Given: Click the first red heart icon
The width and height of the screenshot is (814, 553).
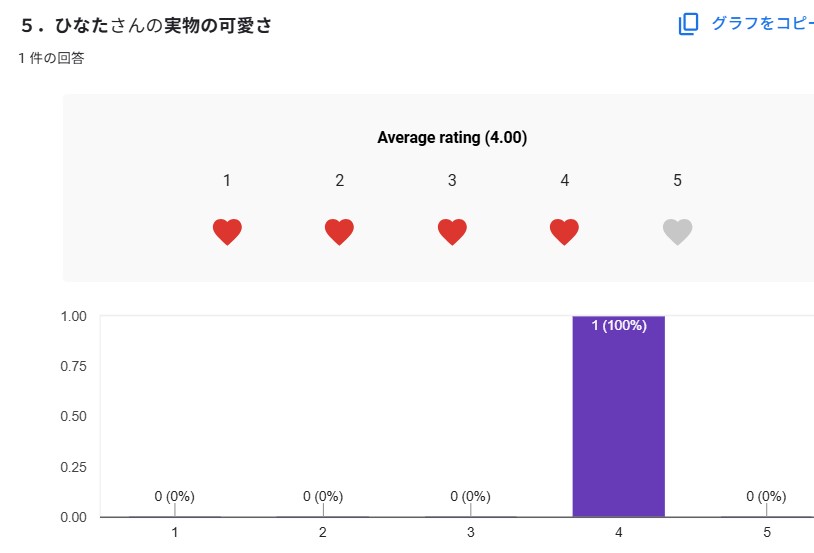Looking at the screenshot, I should (x=227, y=232).
